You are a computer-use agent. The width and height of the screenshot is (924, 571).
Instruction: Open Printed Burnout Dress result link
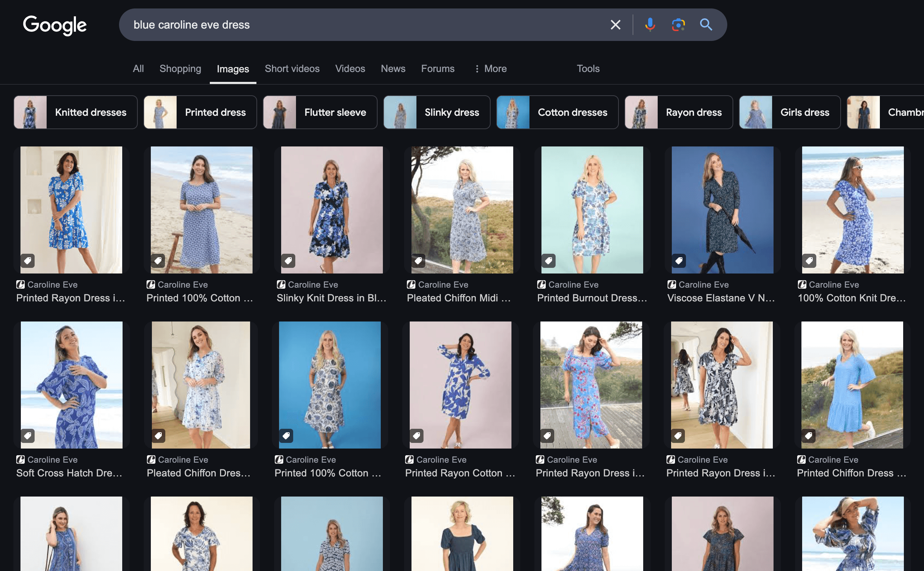click(x=592, y=298)
